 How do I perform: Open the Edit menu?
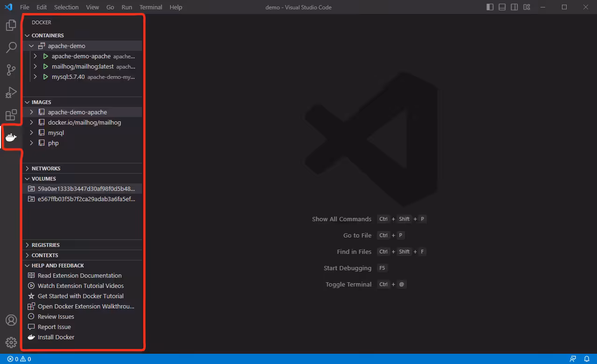pyautogui.click(x=42, y=7)
